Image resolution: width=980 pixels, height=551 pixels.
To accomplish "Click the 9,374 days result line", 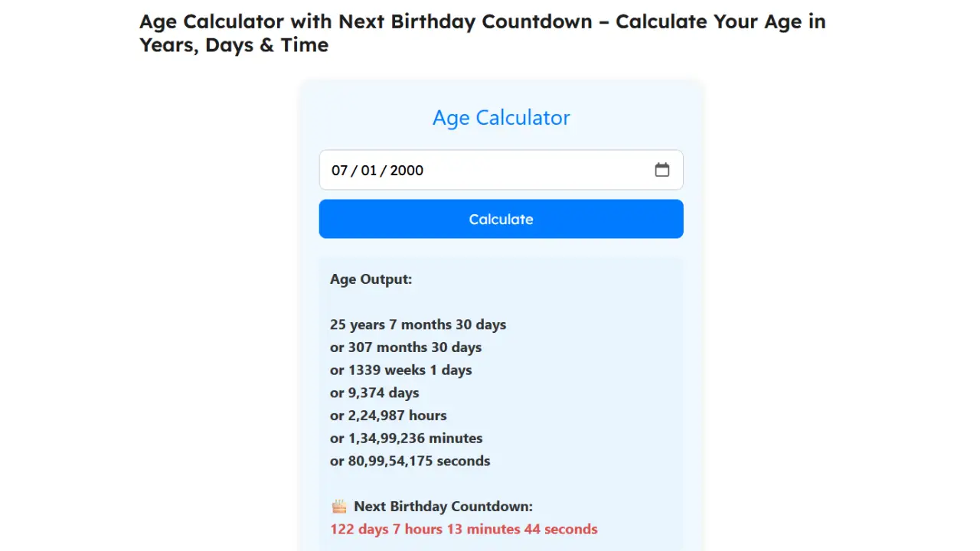I will click(x=374, y=393).
